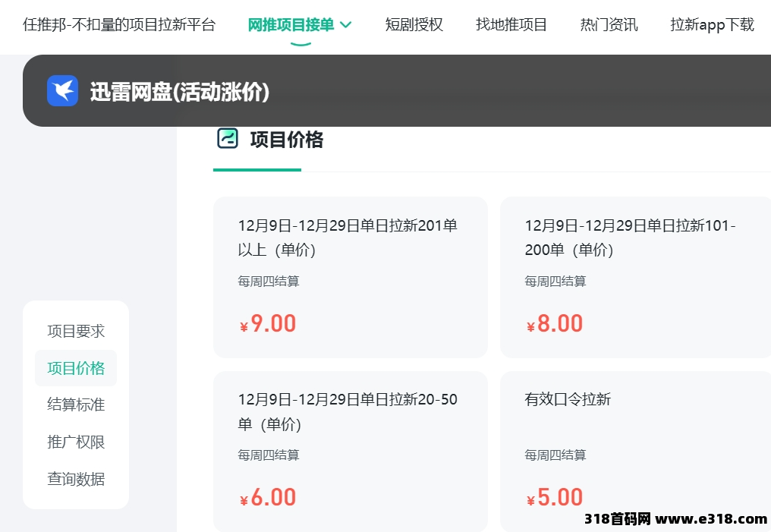Screen dimensions: 771x532
Task: Jump to 结算标准 section
Action: click(76, 405)
